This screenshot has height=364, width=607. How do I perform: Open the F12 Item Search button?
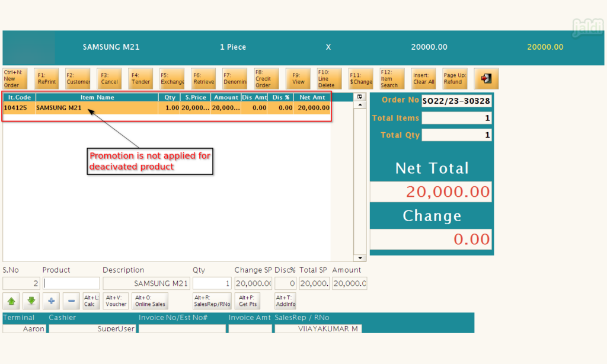click(392, 79)
